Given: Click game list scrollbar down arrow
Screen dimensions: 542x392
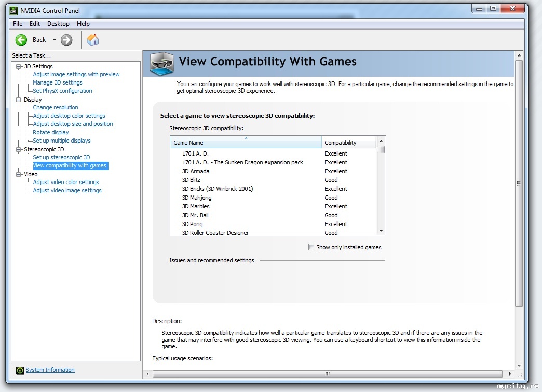Looking at the screenshot, I should (x=381, y=231).
